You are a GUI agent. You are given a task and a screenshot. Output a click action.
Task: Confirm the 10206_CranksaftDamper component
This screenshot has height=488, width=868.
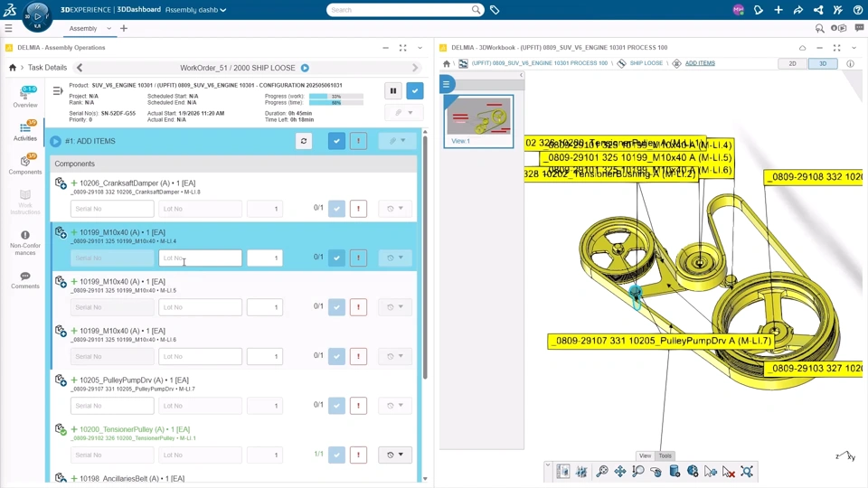336,209
